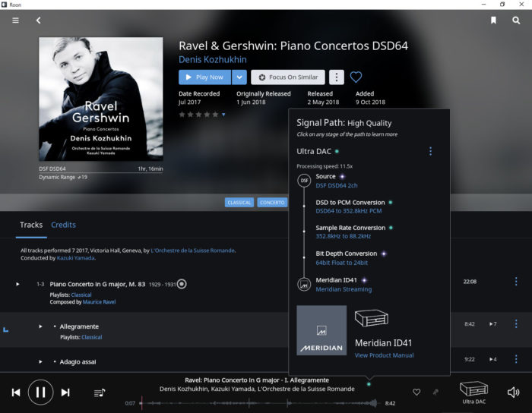Click the now-playing indicator beside Allegramente
The image size is (532, 413).
[x=6, y=329]
